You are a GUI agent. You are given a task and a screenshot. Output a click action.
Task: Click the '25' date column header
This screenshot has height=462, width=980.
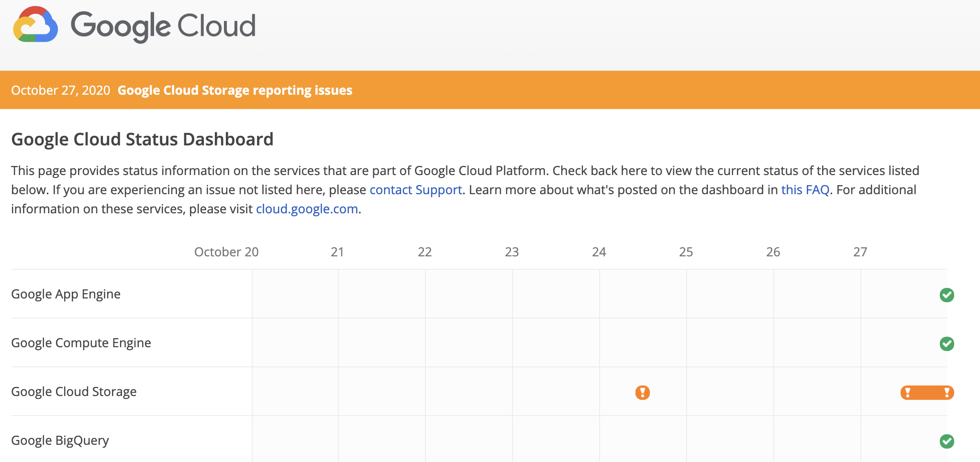click(686, 252)
